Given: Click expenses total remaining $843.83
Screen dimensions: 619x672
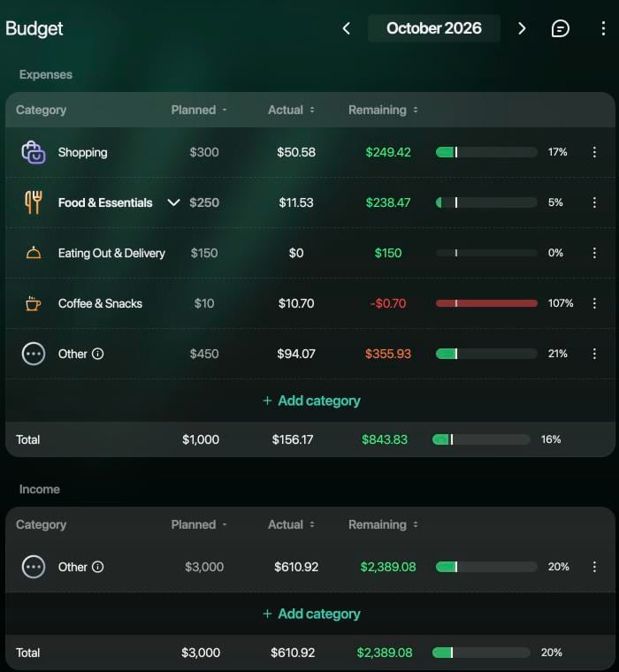Looking at the screenshot, I should pyautogui.click(x=385, y=439).
